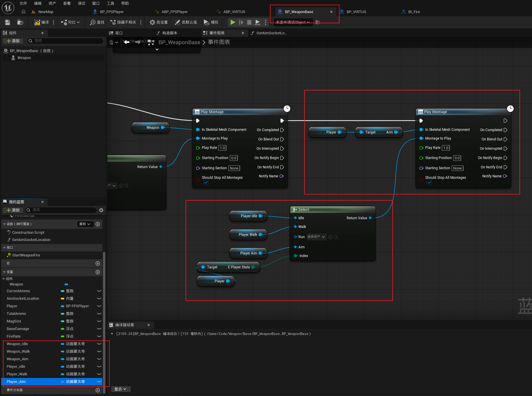Switch to the BP_FPSPlayer tab
The height and width of the screenshot is (396, 532).
tap(112, 12)
